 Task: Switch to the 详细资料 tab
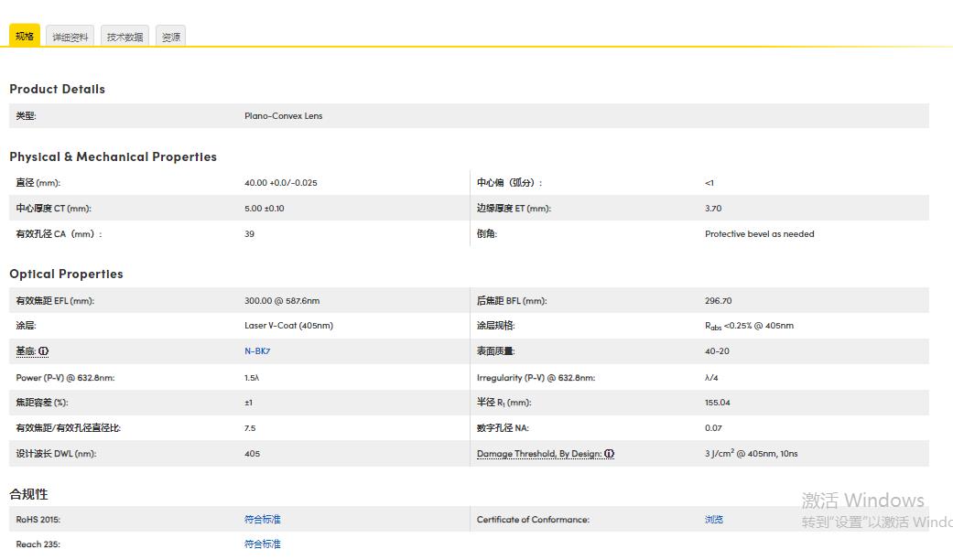point(70,36)
